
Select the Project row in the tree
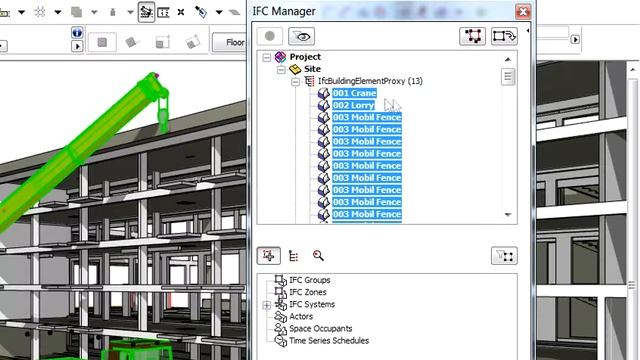(x=305, y=57)
